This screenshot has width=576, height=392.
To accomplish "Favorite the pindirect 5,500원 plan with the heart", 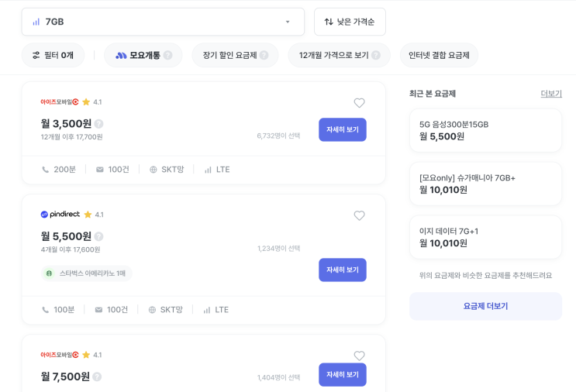I will [359, 216].
